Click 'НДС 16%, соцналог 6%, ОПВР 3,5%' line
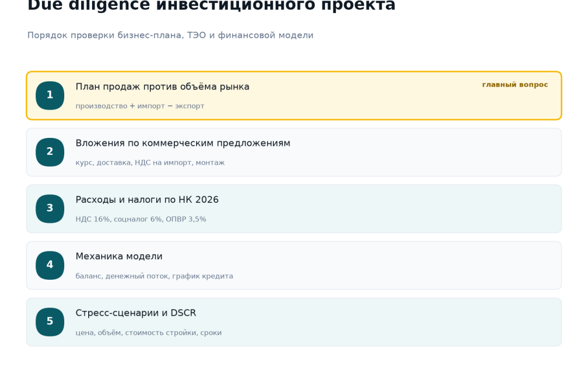Screen dimensions: 588x368 click(x=141, y=219)
